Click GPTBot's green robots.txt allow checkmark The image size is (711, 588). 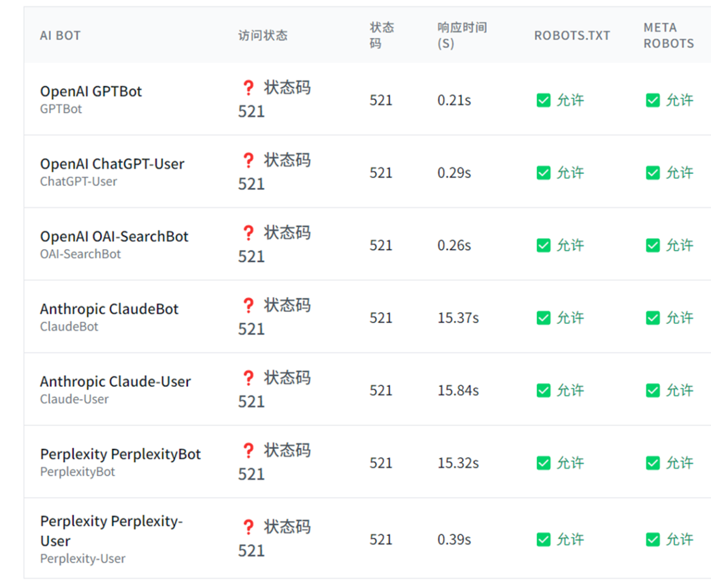coord(543,100)
